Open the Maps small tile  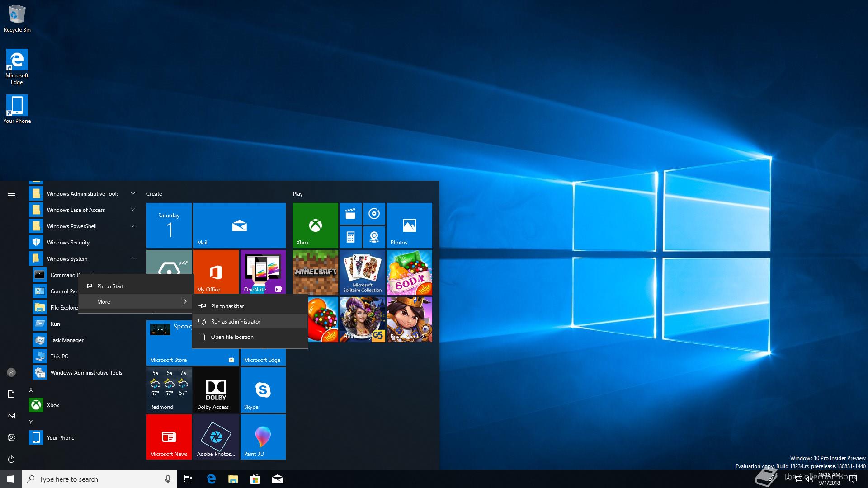pos(374,237)
